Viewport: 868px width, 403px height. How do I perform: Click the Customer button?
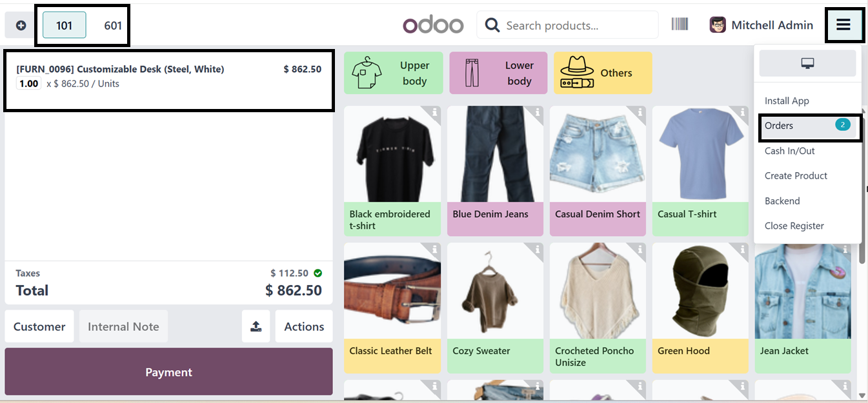[x=39, y=326]
